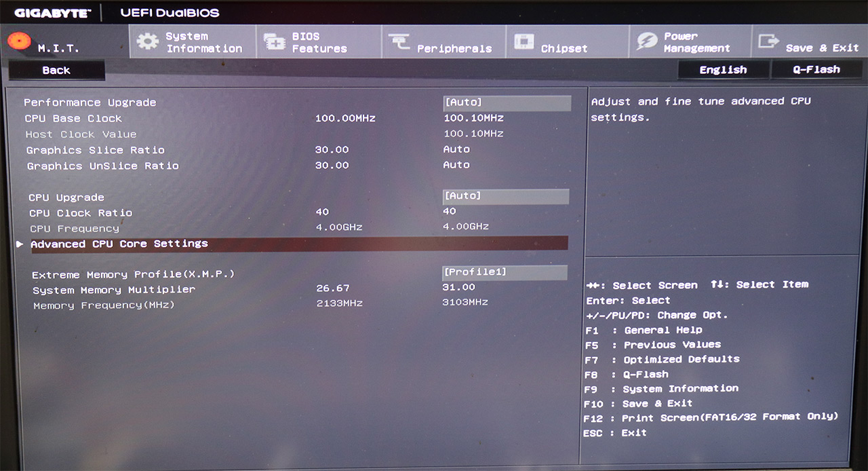
Task: Click the Extreme Memory Profile(X.M.P.) label
Action: 133,275
